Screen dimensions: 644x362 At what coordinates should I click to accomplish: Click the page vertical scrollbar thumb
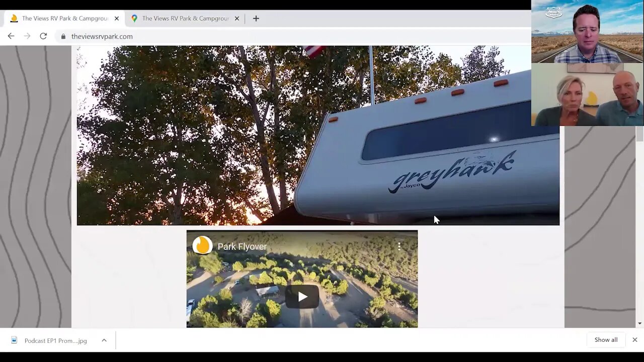tap(639, 134)
